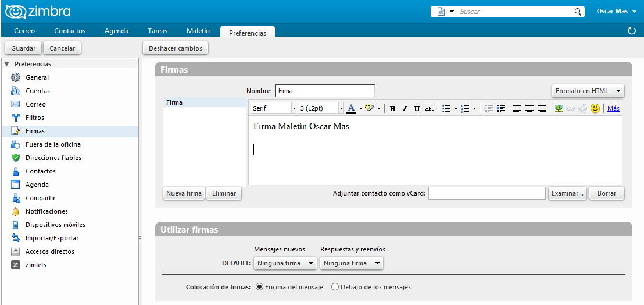
Task: Open the Agenda tab
Action: 117,31
